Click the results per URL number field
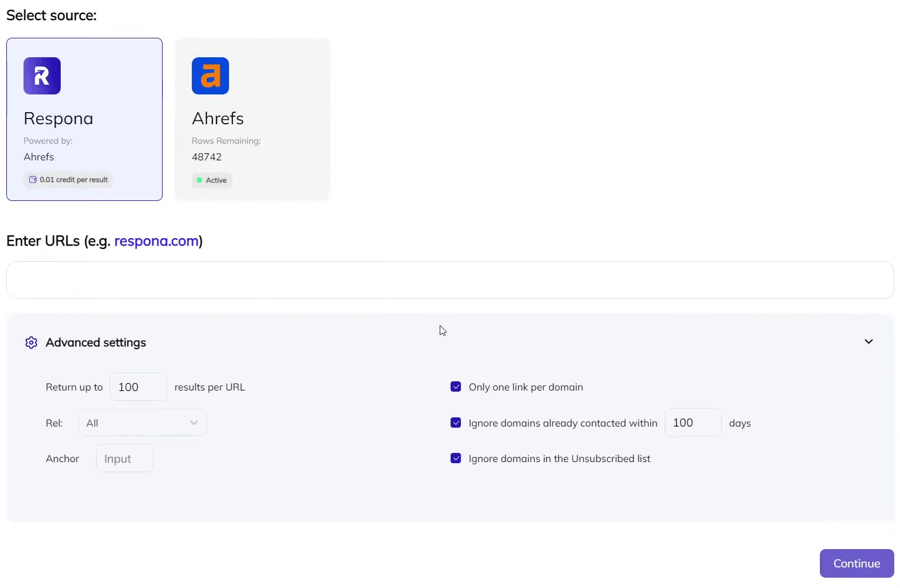Screen dimensions: 900x588 click(139, 387)
